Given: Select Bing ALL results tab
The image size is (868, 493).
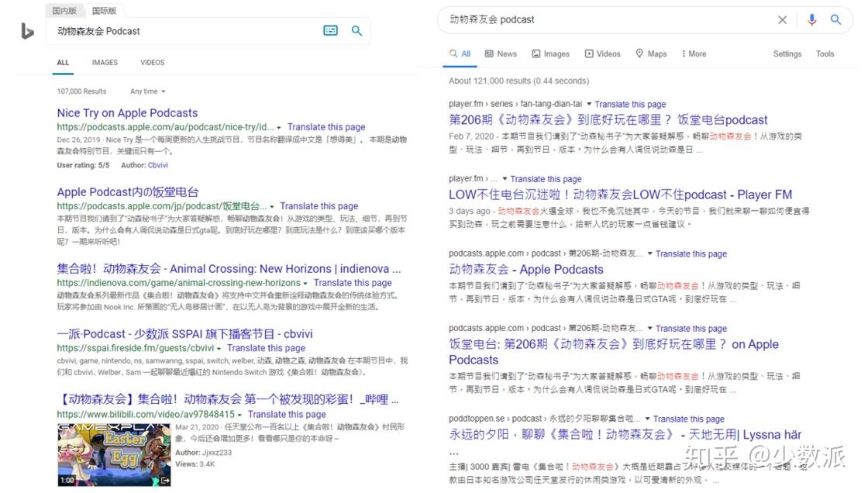Looking at the screenshot, I should point(63,63).
